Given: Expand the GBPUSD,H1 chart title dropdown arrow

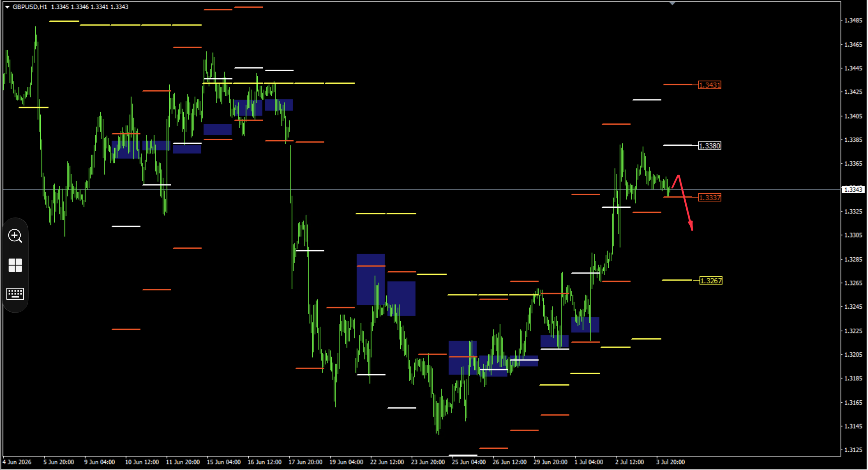Looking at the screenshot, I should coord(7,7).
